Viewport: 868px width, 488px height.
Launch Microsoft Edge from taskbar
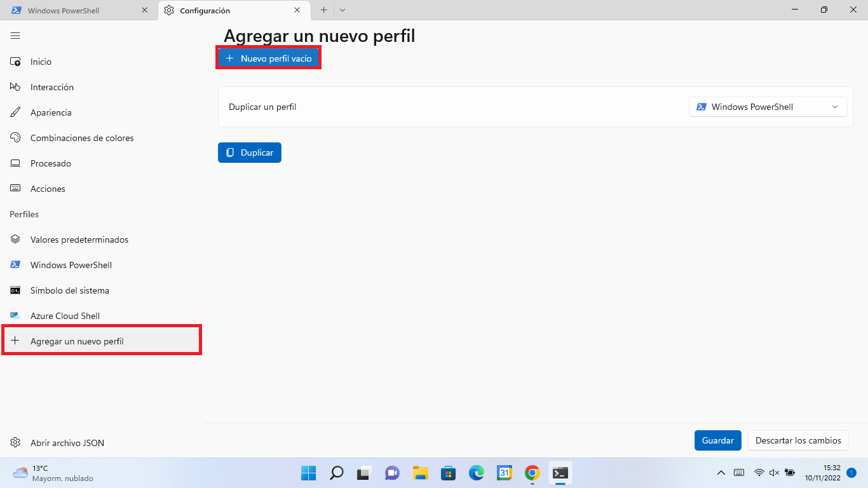477,473
